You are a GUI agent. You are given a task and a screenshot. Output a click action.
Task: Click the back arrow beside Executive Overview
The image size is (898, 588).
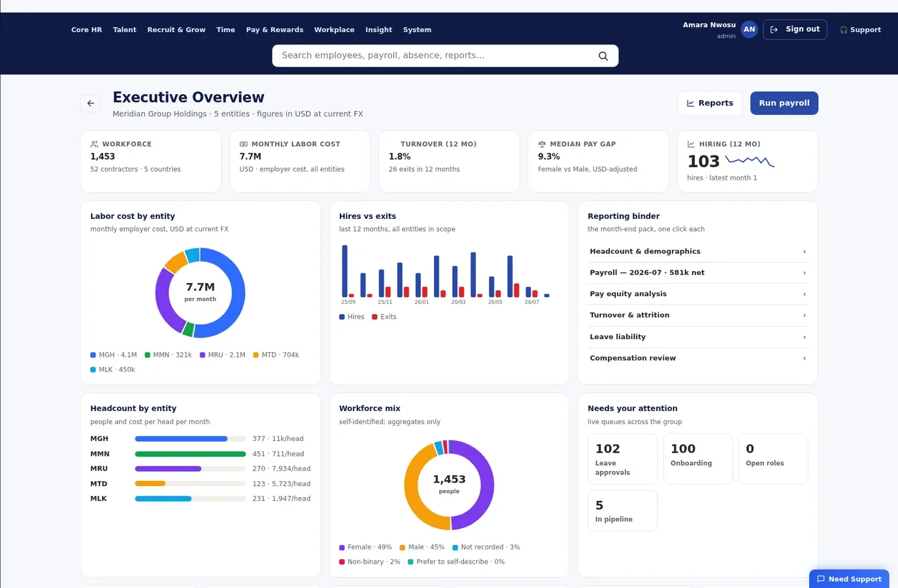point(91,103)
